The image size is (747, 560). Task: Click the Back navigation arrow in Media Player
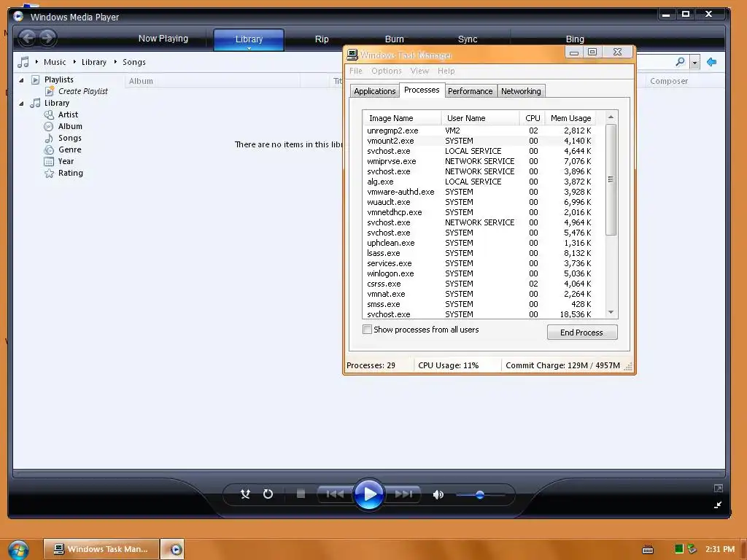(28, 38)
